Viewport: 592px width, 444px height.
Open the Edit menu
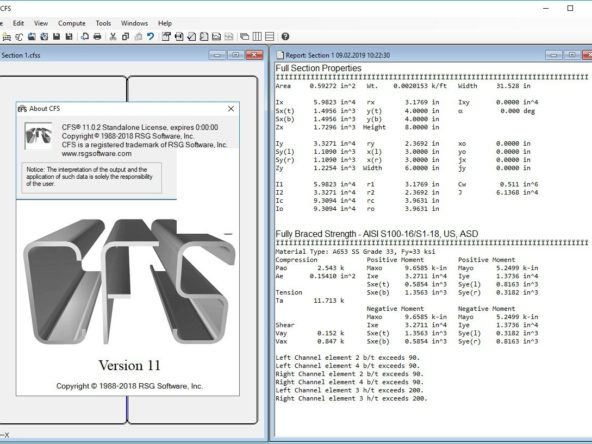coord(18,23)
